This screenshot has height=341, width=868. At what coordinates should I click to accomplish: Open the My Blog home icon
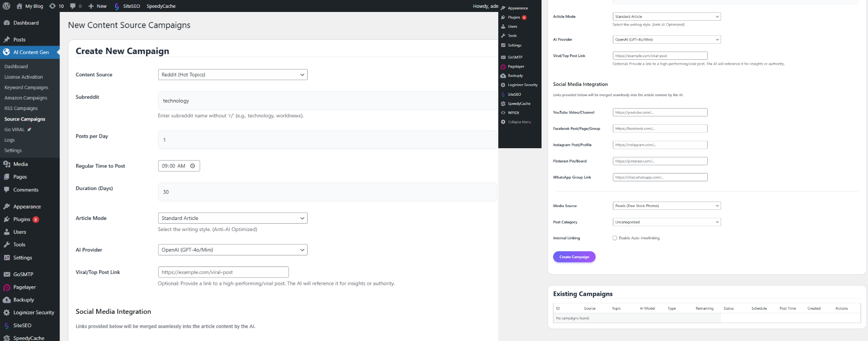19,6
